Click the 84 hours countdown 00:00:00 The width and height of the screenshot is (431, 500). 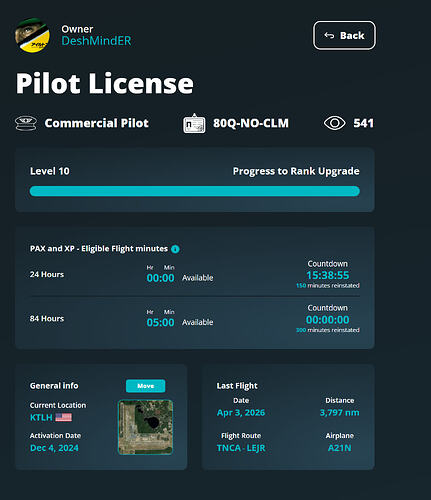[x=328, y=320]
